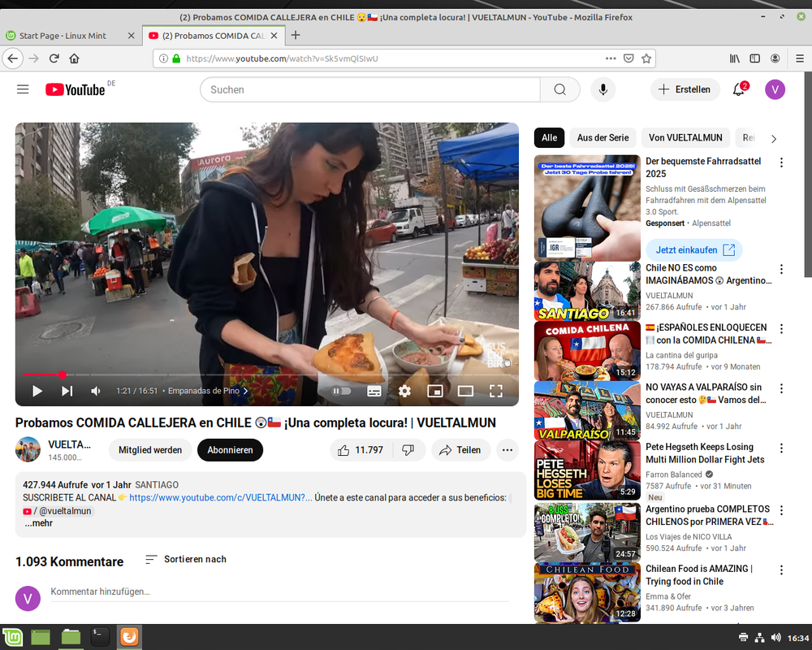Open Firefox application hamburger menu

[x=800, y=58]
